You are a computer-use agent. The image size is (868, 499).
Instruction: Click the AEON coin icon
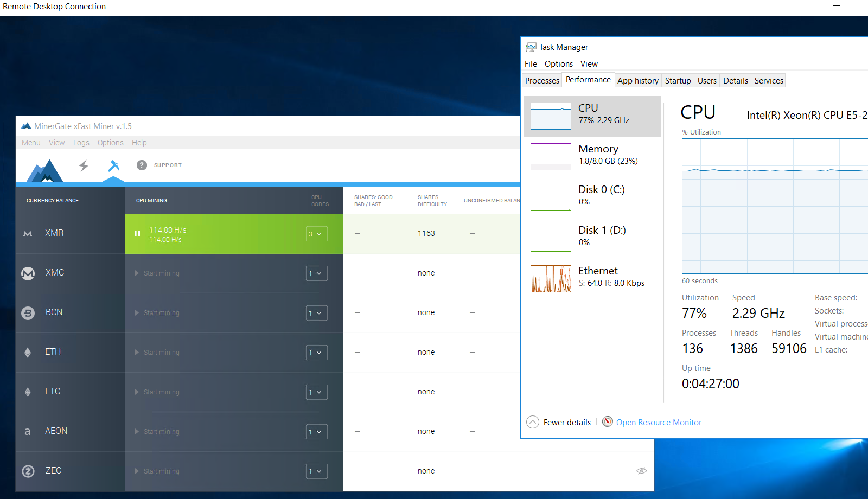[x=28, y=432]
